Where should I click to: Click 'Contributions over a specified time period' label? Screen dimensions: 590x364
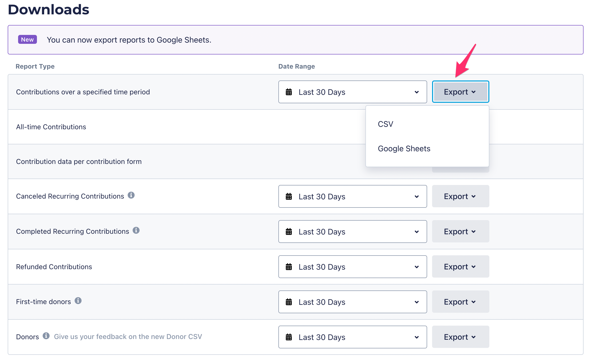[x=83, y=92]
